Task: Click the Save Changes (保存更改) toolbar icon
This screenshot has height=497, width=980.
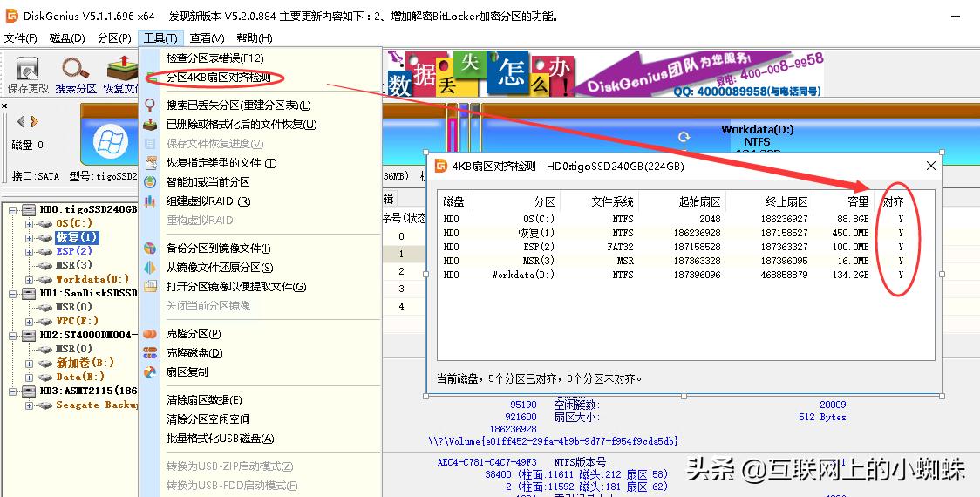Action: (28, 69)
